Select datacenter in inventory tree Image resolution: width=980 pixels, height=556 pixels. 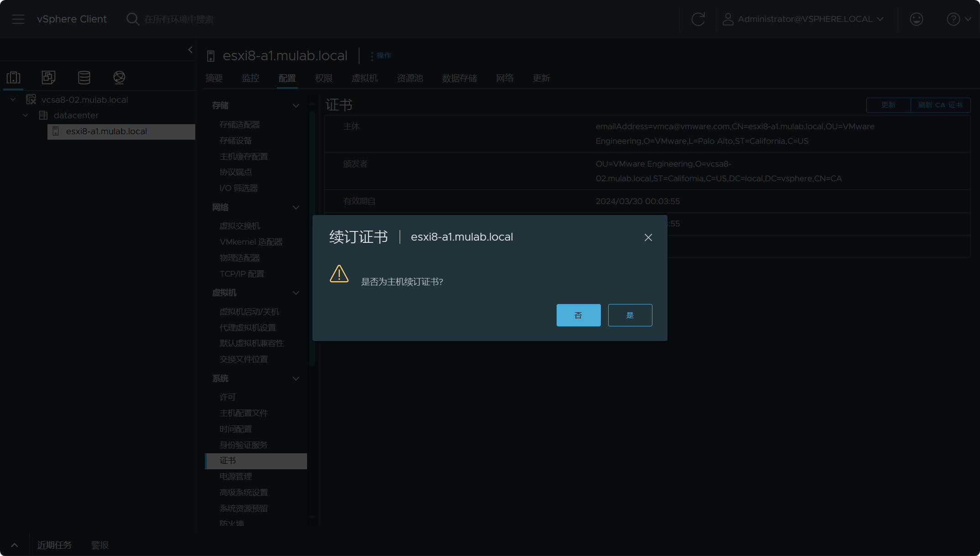pyautogui.click(x=76, y=115)
